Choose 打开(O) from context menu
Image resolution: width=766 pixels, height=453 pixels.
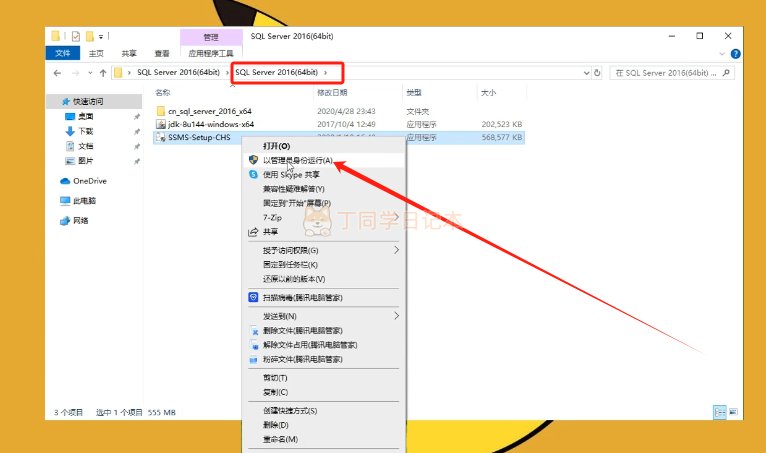click(x=324, y=146)
